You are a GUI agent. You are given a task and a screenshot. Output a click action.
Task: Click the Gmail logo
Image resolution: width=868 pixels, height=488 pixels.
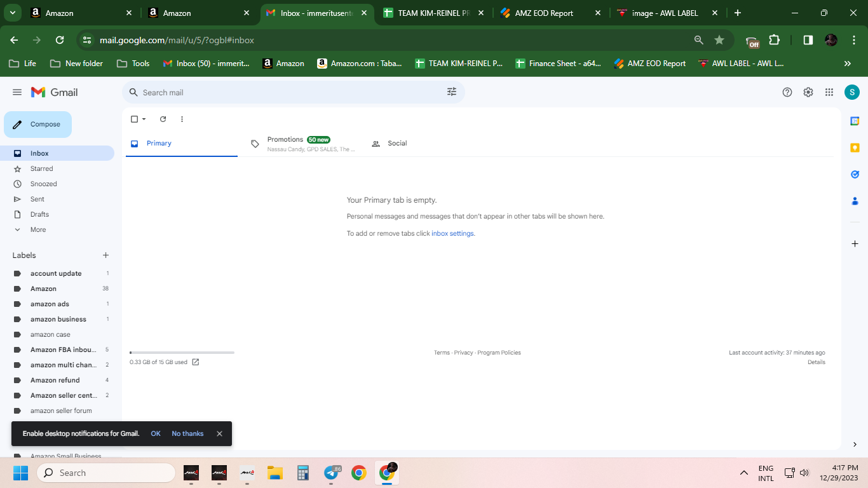pyautogui.click(x=55, y=92)
